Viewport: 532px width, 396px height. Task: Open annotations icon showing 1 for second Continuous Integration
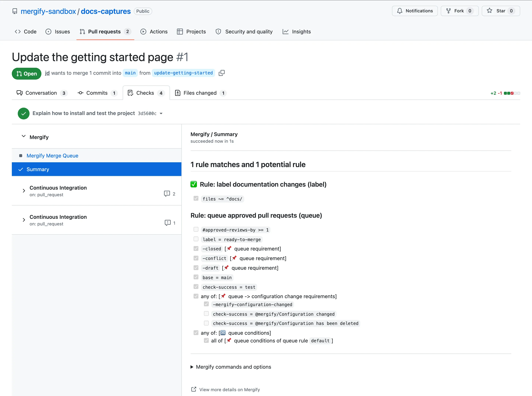pos(168,223)
